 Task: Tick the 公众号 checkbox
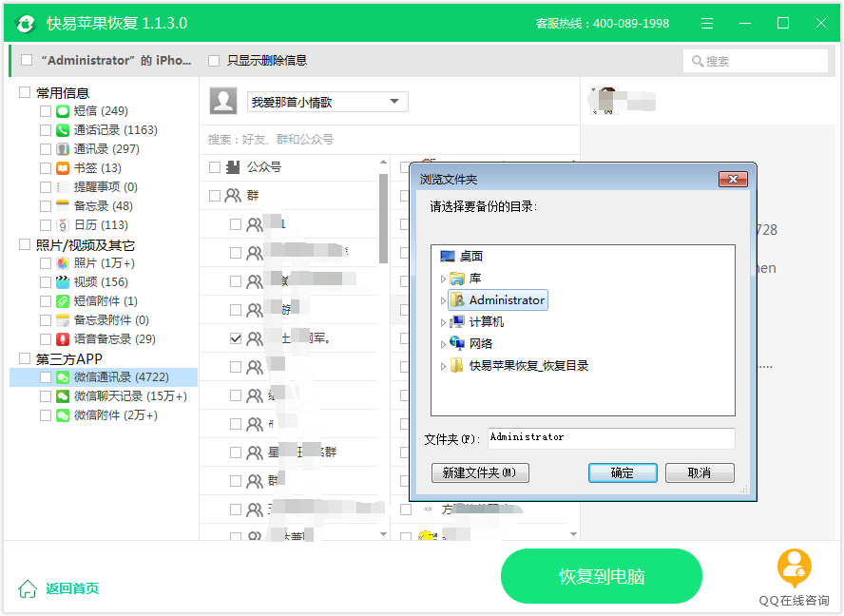215,167
